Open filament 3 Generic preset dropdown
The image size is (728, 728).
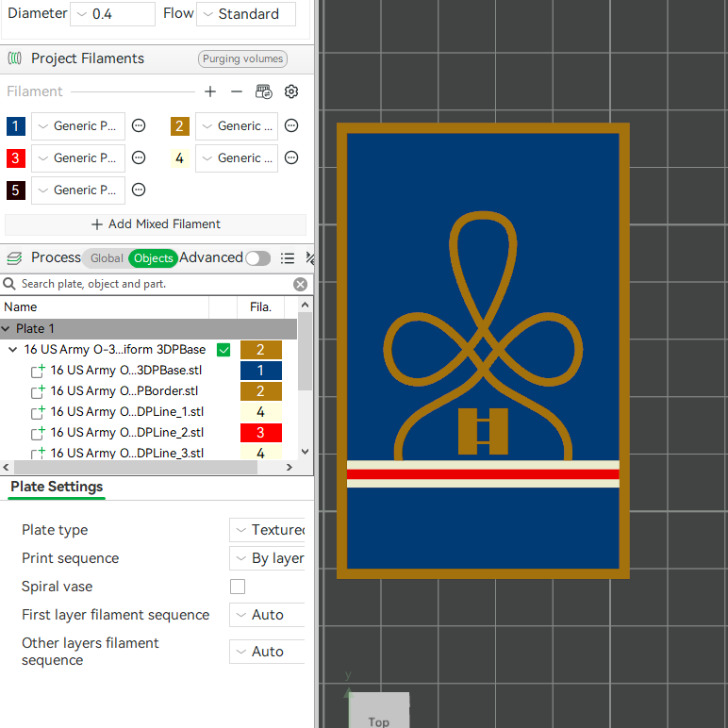78,157
